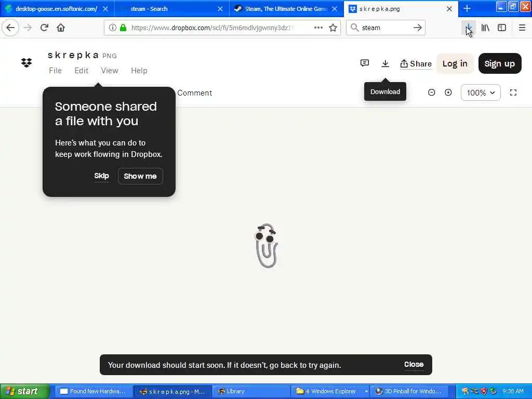The image size is (532, 399).
Task: Click the skrepka.png Mozilla taskbar button
Action: coord(172,392)
